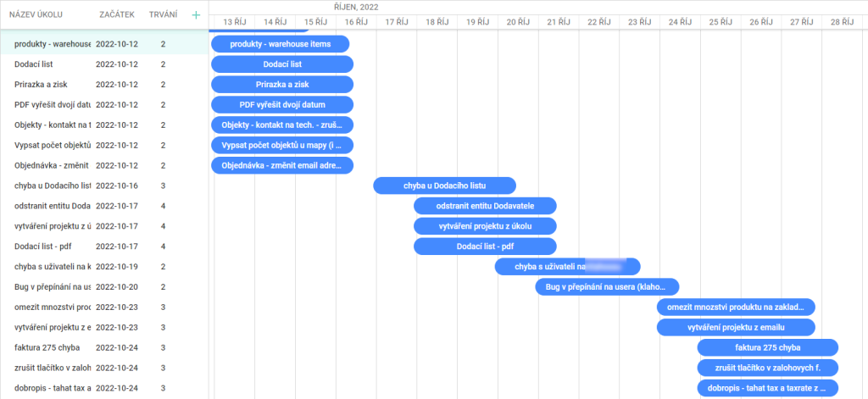Click start date of 'faktura 275 chyba'
868x399 pixels.
click(x=116, y=347)
